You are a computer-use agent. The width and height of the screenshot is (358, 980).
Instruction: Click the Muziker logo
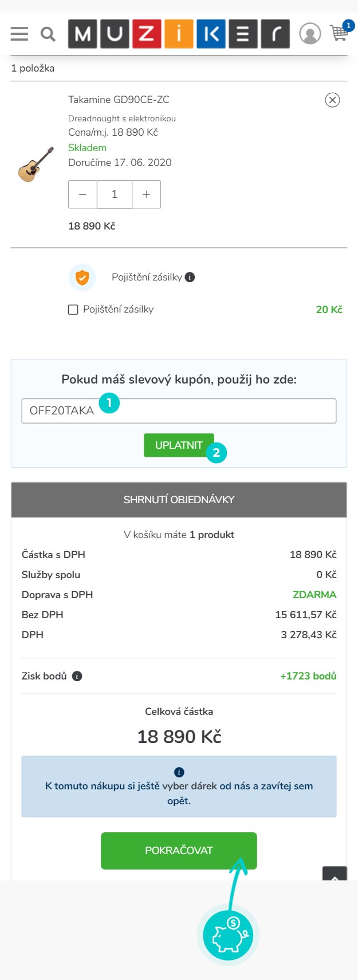179,34
